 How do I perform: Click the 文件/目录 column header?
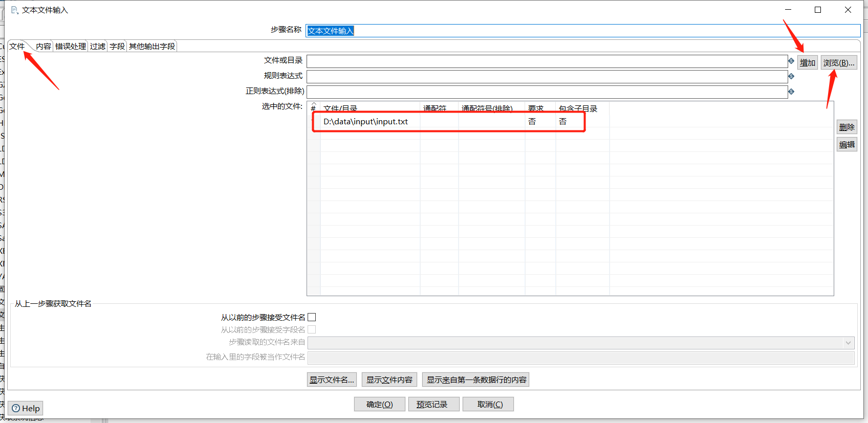tap(370, 108)
